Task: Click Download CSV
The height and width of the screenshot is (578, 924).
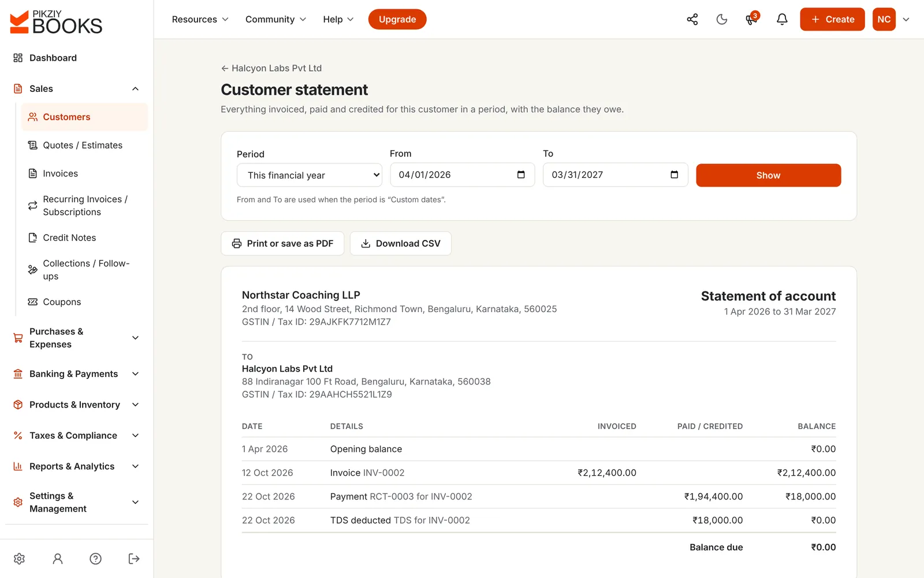Action: click(401, 243)
